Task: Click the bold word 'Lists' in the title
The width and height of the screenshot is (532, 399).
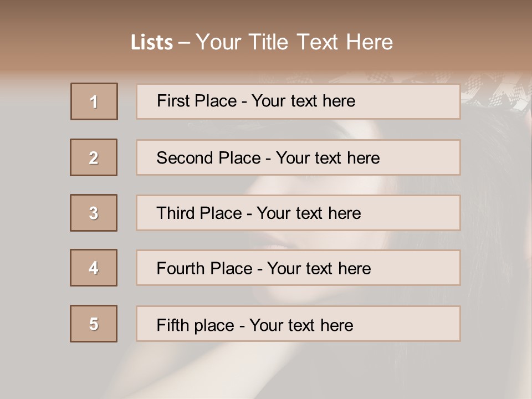Action: point(152,43)
